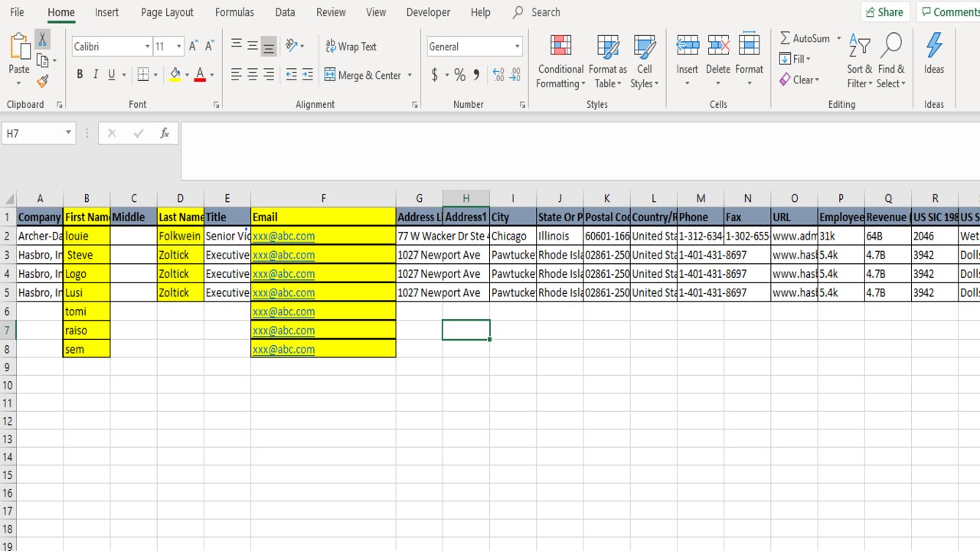This screenshot has height=551, width=980.
Task: Click the Cut scissors icon
Action: coord(43,39)
